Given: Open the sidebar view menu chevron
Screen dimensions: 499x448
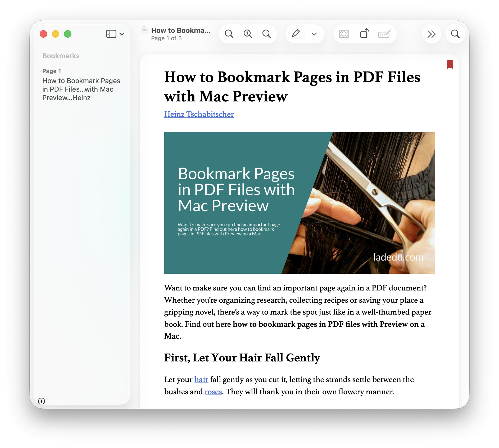Looking at the screenshot, I should [122, 34].
